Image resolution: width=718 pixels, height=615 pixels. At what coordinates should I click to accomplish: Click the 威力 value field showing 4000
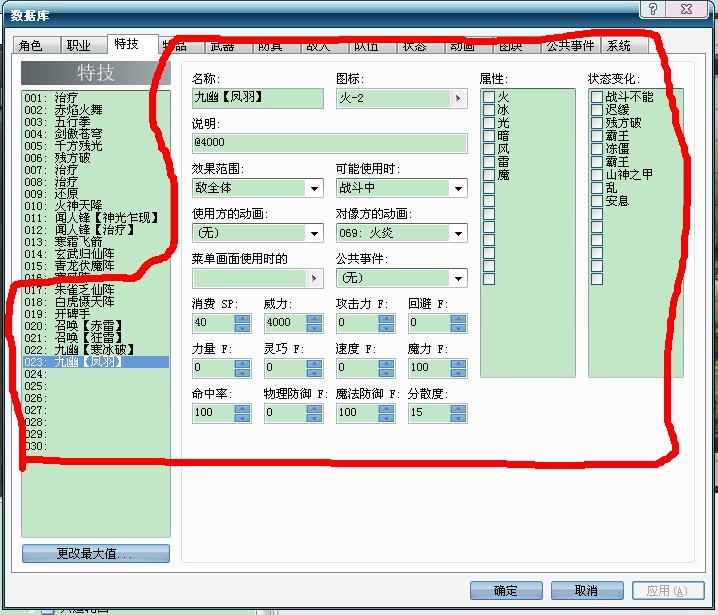(285, 322)
